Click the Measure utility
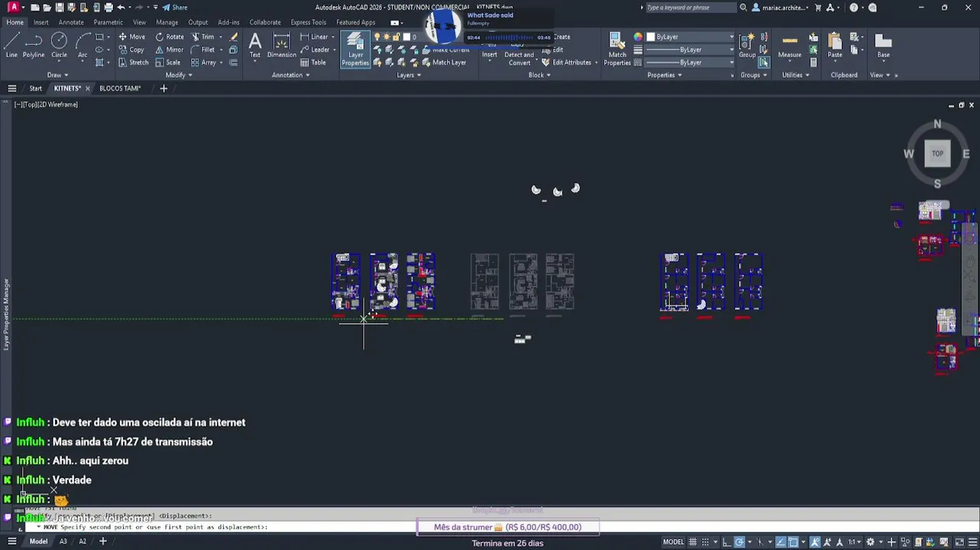The image size is (980, 550). pos(790,46)
